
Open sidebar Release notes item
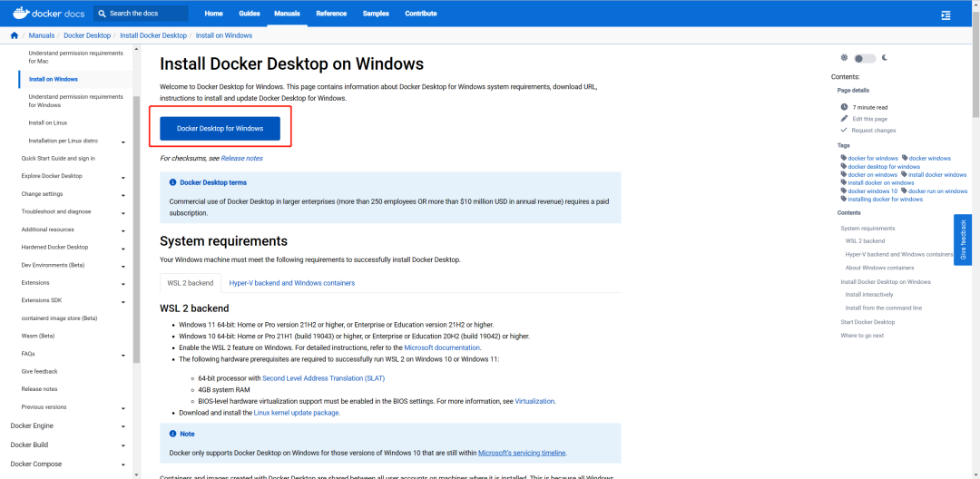click(x=39, y=389)
